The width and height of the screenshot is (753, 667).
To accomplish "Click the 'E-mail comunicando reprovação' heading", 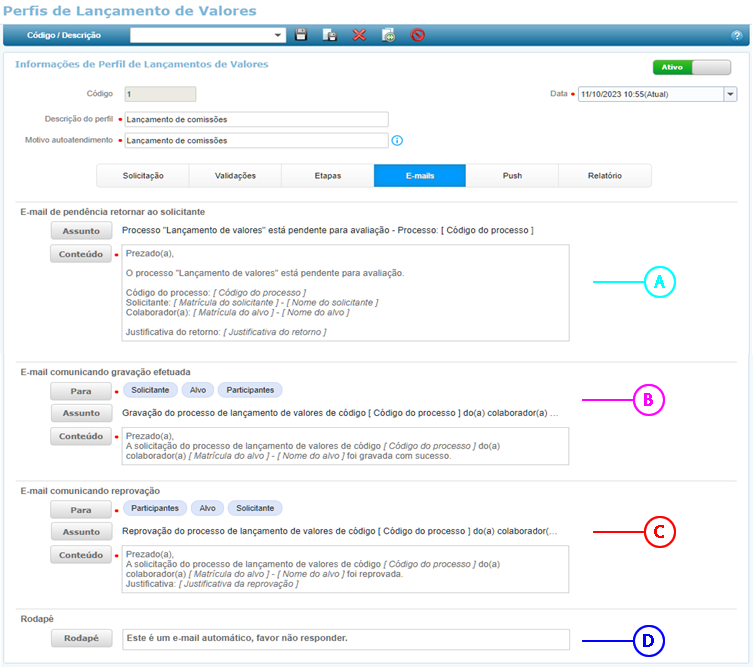I will [90, 491].
